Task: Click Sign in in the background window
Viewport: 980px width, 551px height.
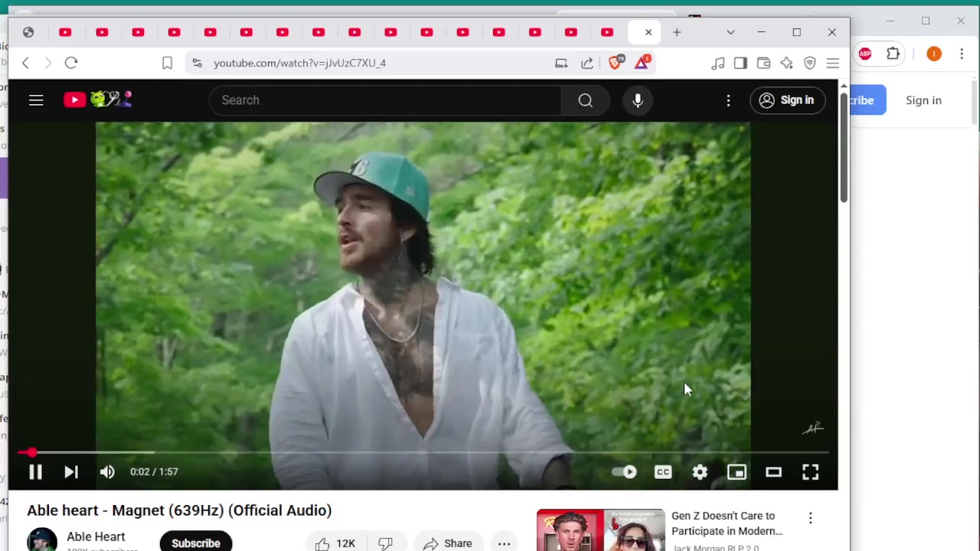Action: click(923, 100)
